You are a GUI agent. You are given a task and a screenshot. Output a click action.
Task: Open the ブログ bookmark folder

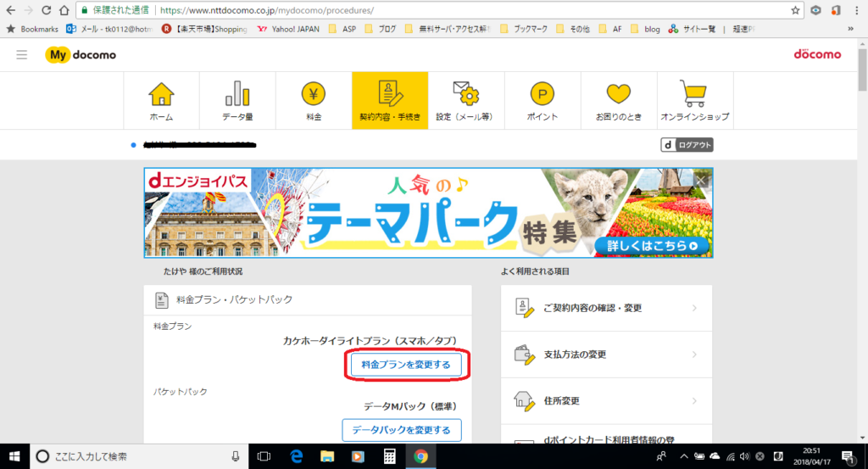coord(381,29)
